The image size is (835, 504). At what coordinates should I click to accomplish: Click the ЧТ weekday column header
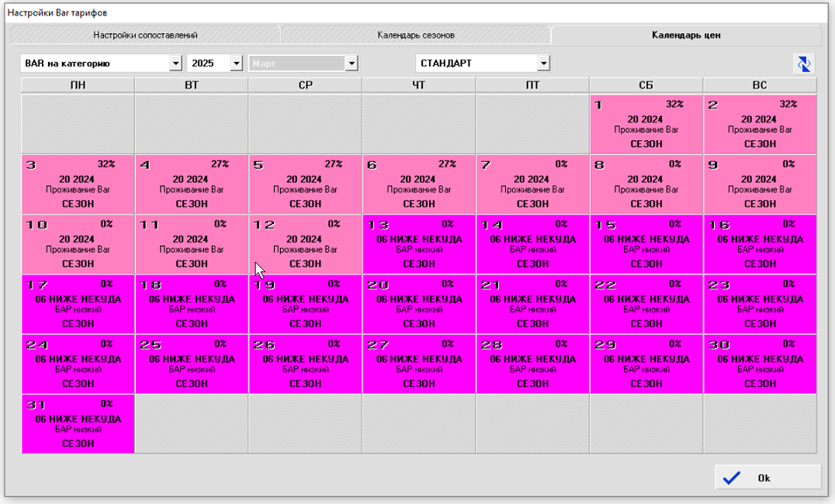[x=418, y=85]
